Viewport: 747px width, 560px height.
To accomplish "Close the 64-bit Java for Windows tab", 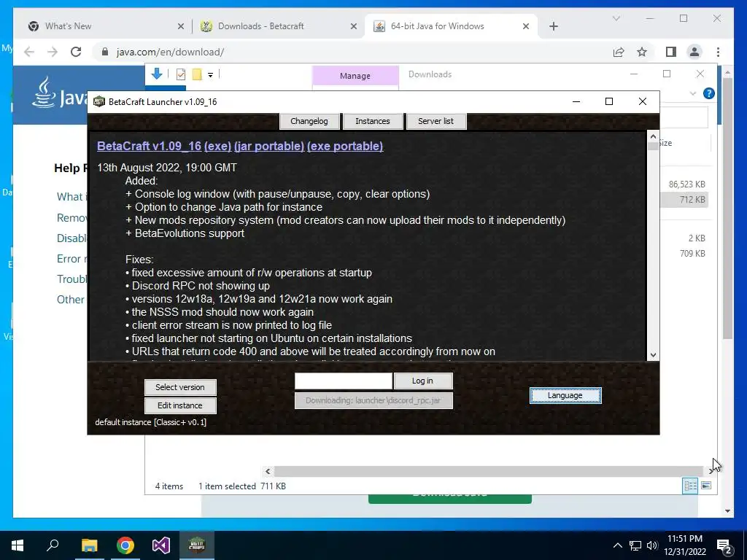I will click(x=526, y=26).
